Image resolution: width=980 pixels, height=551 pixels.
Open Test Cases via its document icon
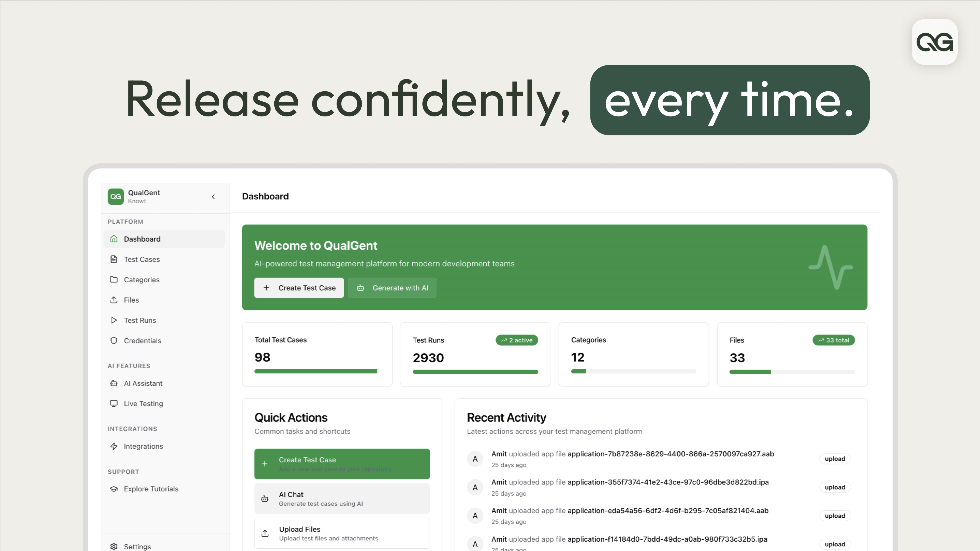coord(113,259)
